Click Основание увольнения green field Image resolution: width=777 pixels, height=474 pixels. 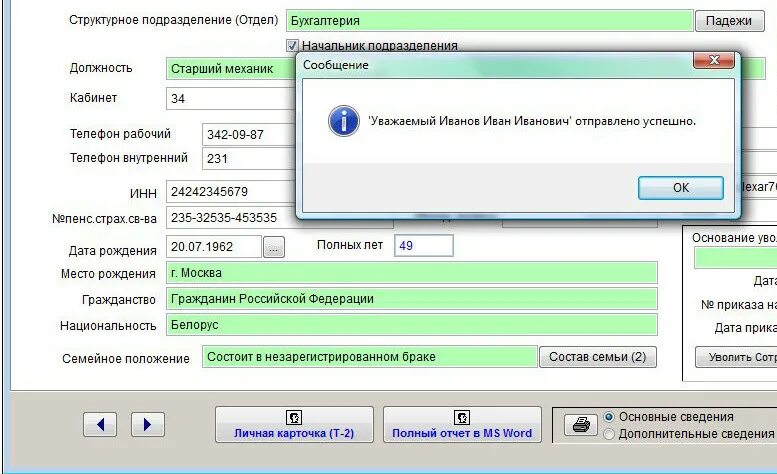tap(735, 258)
